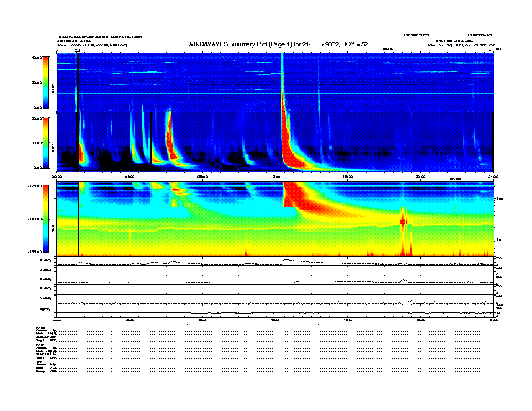Click the 20.00 label on RAD2 scale

[x=36, y=83]
